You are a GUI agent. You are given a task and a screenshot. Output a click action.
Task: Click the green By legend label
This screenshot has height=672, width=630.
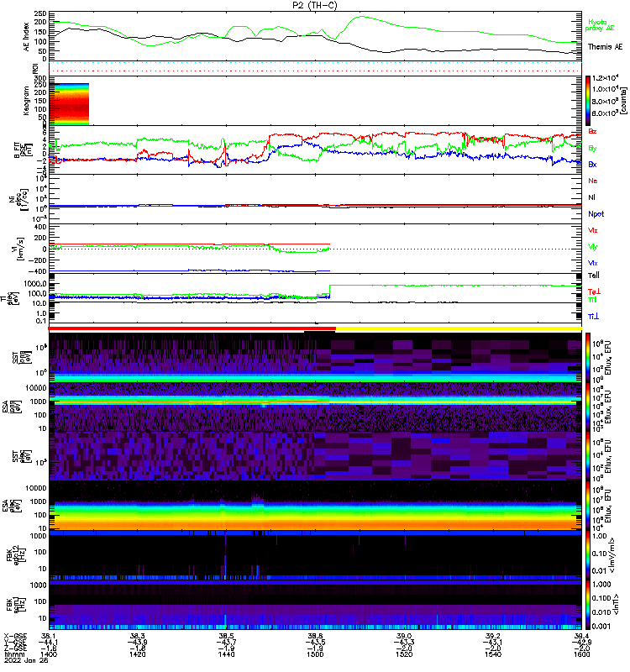593,147
